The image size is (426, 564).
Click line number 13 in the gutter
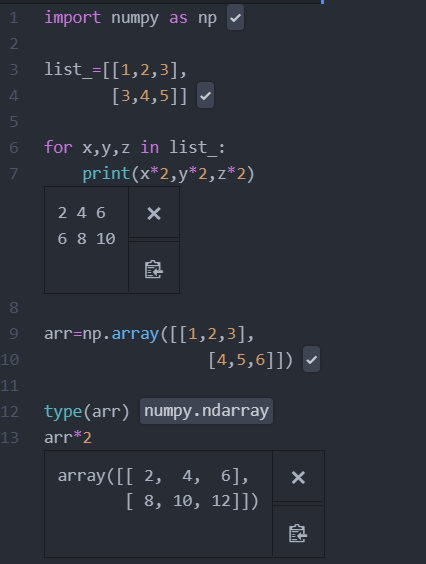click(x=10, y=438)
